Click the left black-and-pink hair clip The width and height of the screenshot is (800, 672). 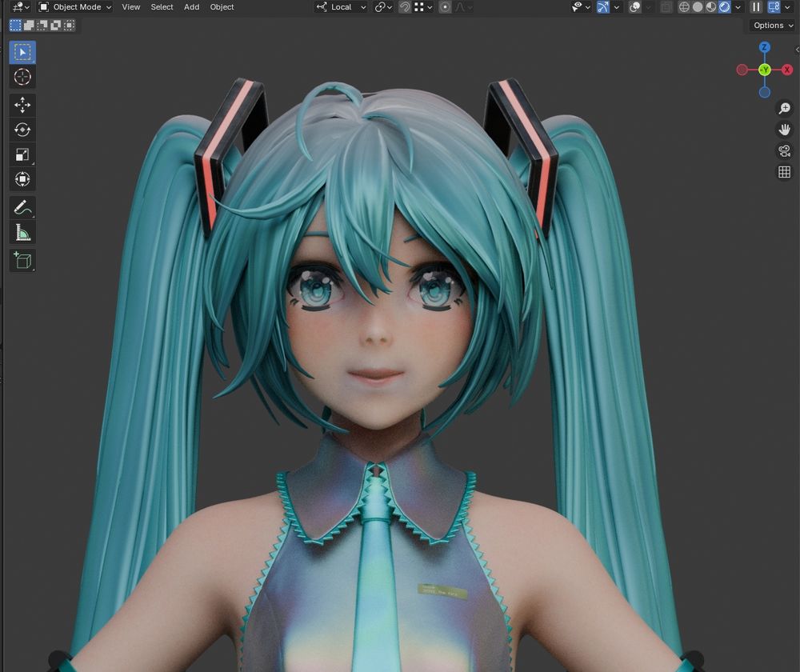click(x=230, y=156)
